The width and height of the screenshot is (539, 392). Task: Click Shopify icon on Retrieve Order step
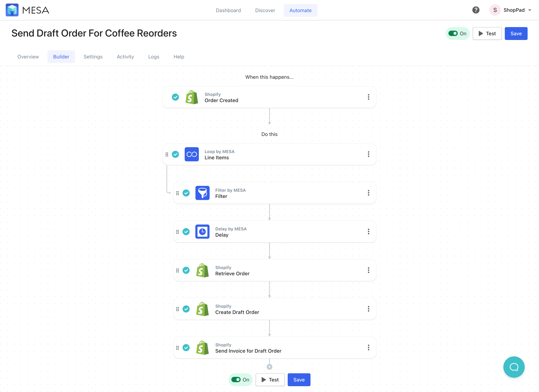coord(202,270)
